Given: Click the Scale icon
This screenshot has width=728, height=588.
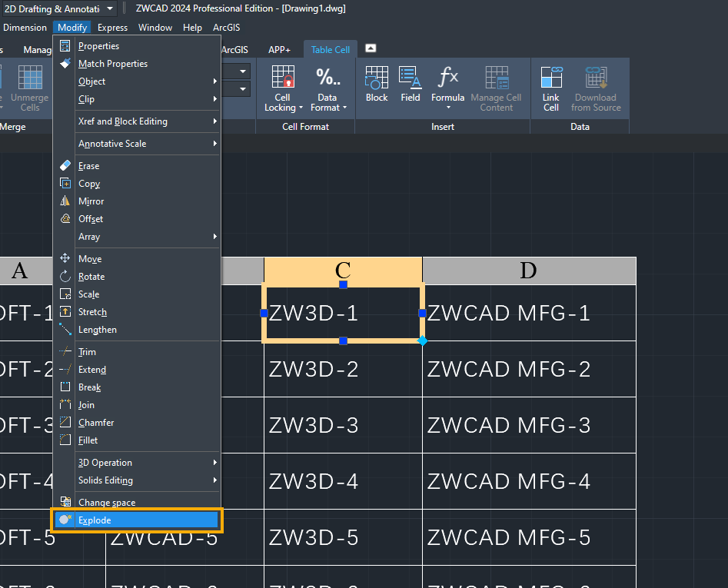Looking at the screenshot, I should pyautogui.click(x=65, y=294).
